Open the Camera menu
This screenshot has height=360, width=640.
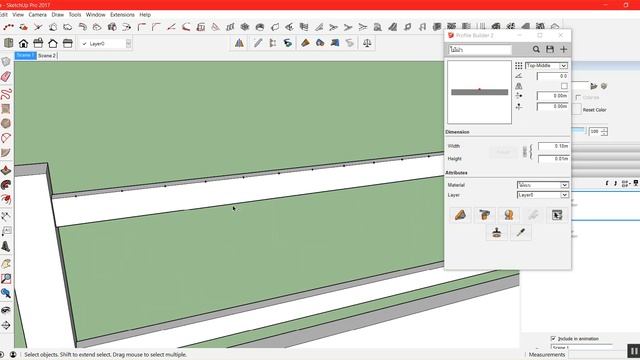tap(38, 14)
